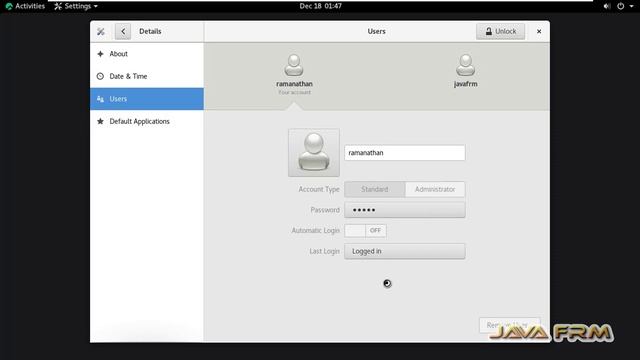Open the Settings app menu dropdown

pos(76,6)
